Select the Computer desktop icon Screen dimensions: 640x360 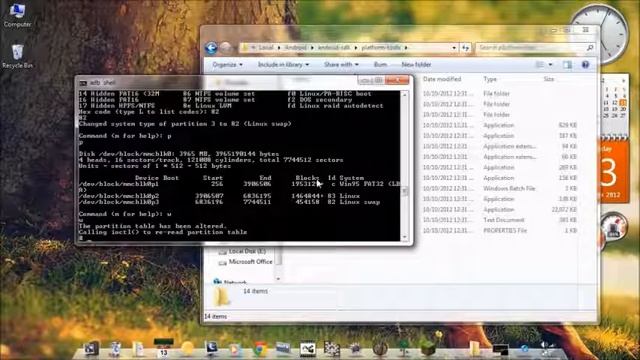coord(17,15)
